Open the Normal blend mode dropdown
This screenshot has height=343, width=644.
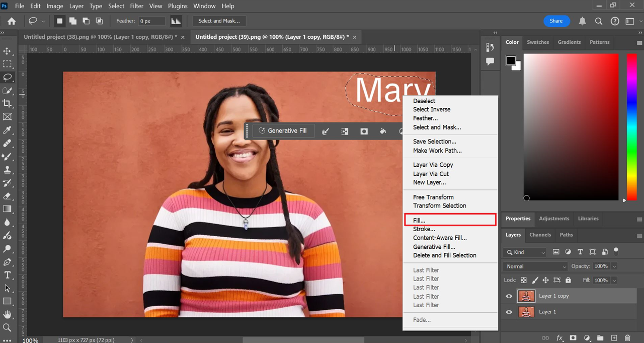536,266
